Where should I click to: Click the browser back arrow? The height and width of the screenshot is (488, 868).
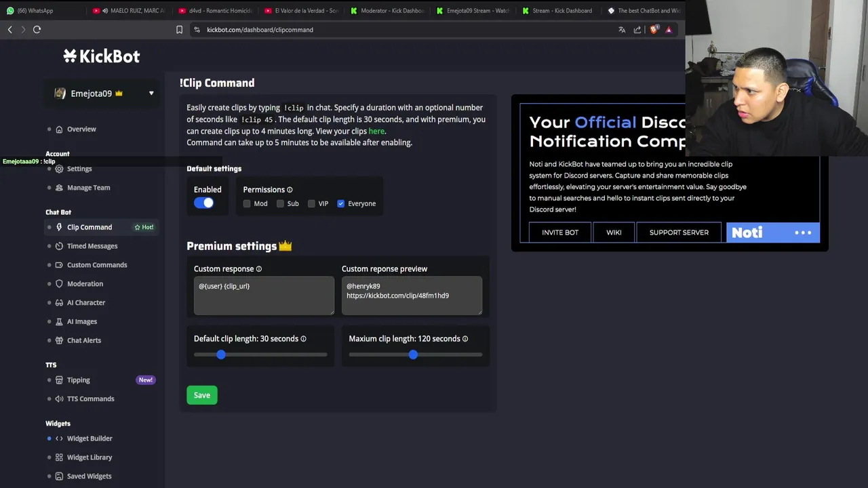(x=10, y=30)
